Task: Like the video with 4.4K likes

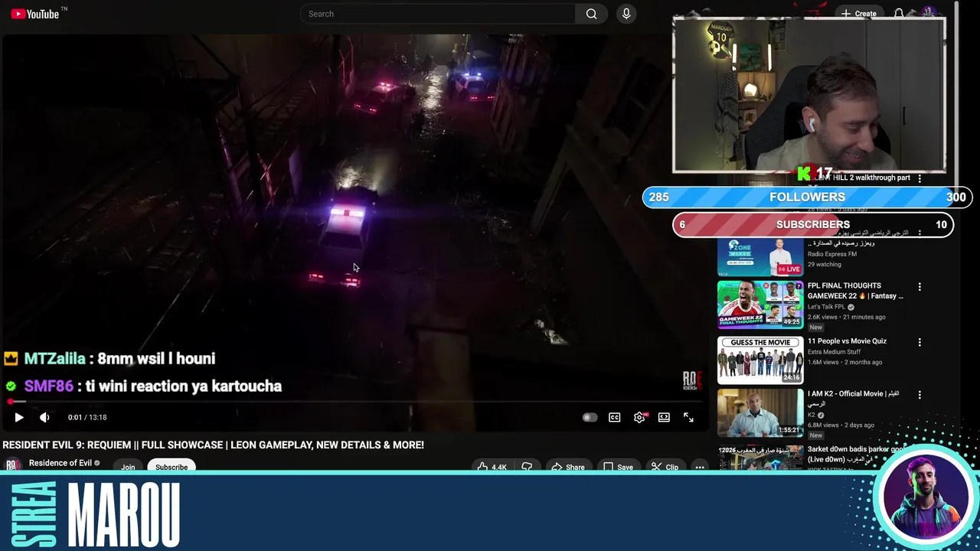Action: 491,467
